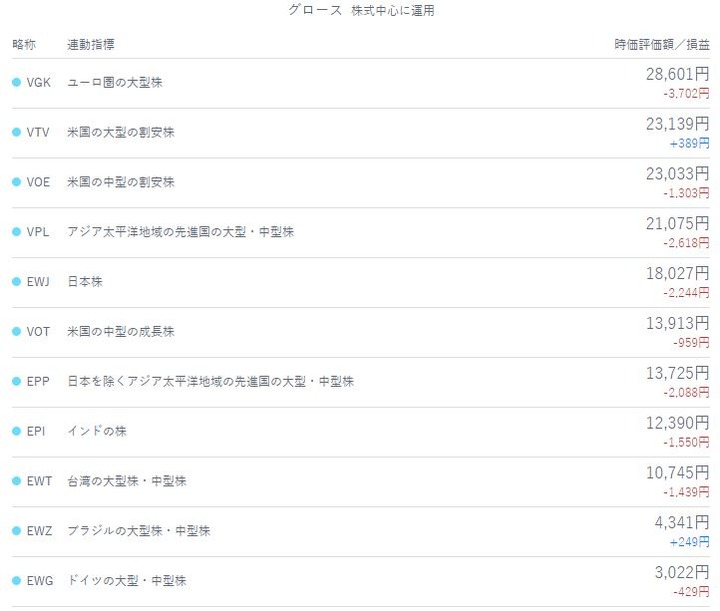
Task: Click the cyan dot next to VGK
Action: 16,82
